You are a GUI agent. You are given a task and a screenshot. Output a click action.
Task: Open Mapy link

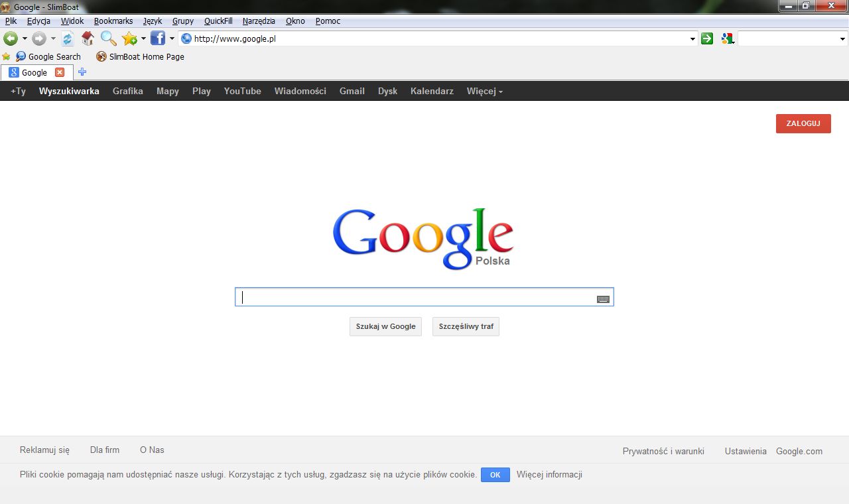[x=168, y=91]
